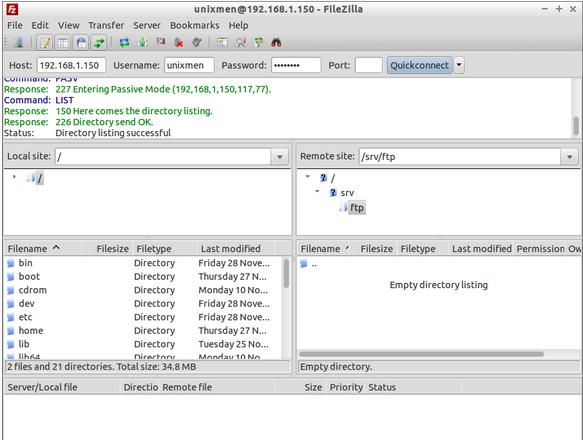
Task: Click the Host input field
Action: (71, 65)
